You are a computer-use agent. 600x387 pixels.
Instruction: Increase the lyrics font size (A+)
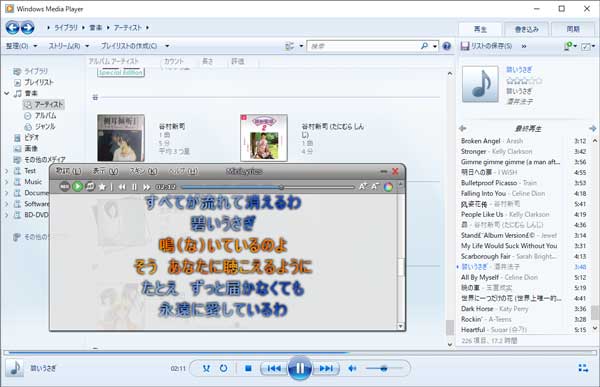point(363,186)
